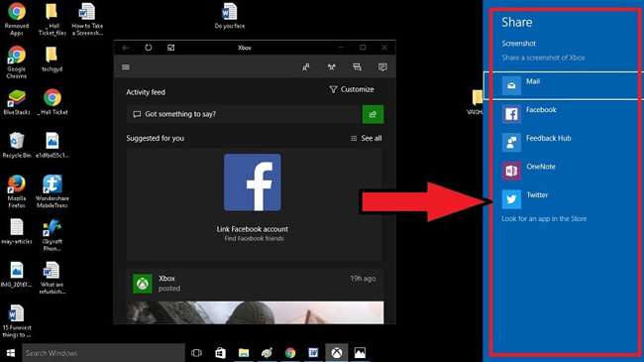
Task: Open the Xbox hamburger menu
Action: pos(126,67)
